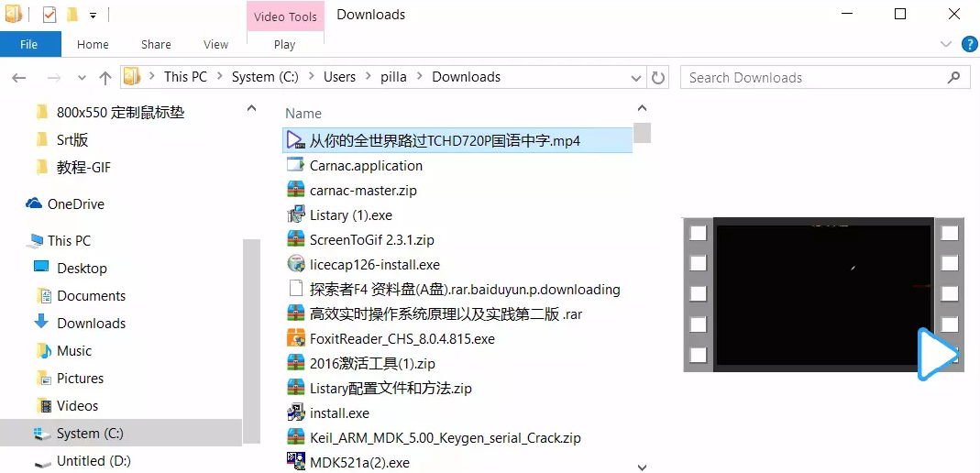Select the 从你的全世界路过 mp4 video file

[457, 140]
